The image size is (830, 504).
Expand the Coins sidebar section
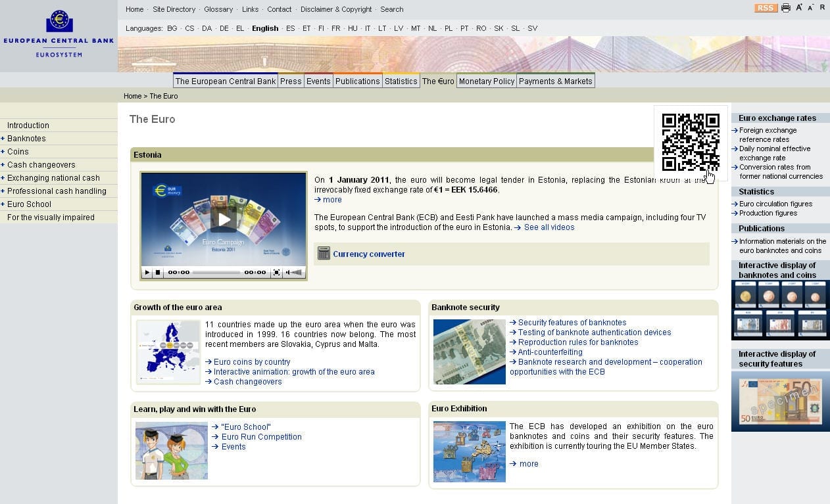(3, 152)
